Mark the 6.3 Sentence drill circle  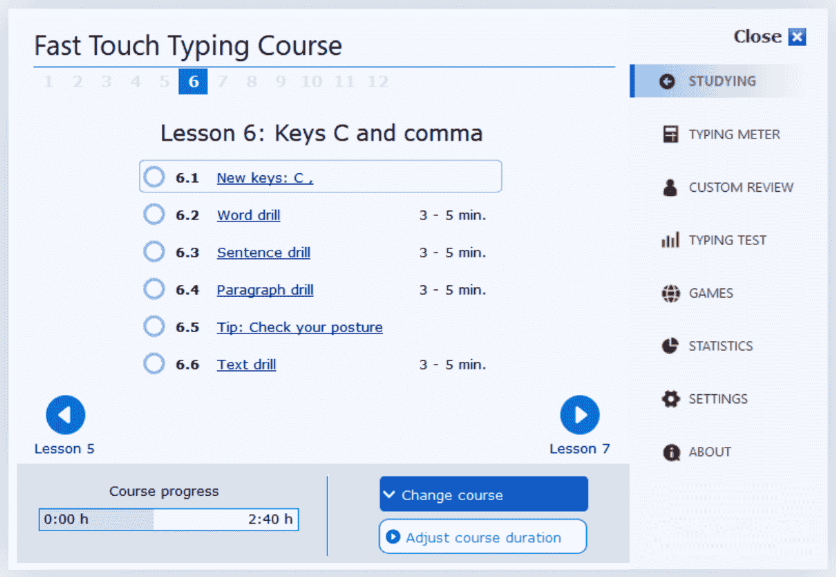[x=154, y=252]
